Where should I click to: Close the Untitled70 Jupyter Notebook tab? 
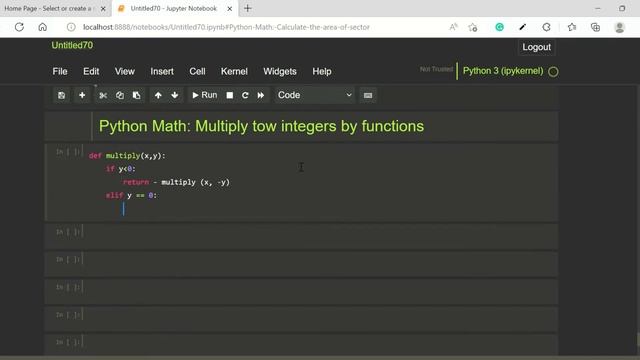coord(230,9)
